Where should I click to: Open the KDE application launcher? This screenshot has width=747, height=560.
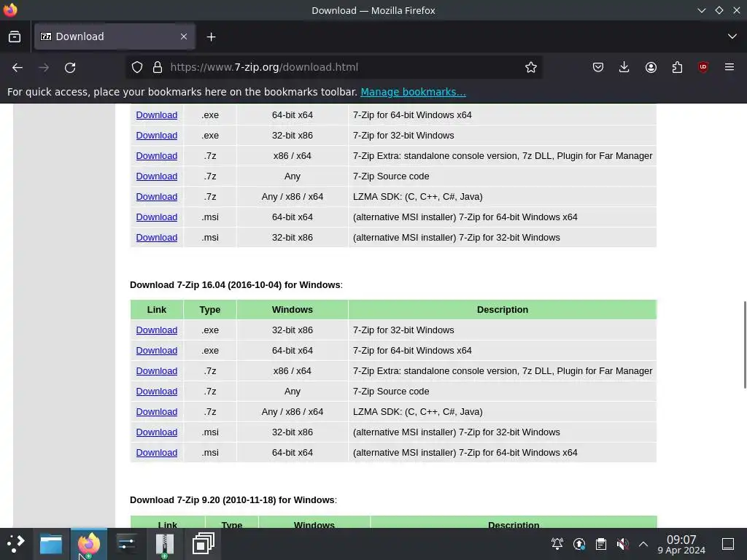click(16, 544)
